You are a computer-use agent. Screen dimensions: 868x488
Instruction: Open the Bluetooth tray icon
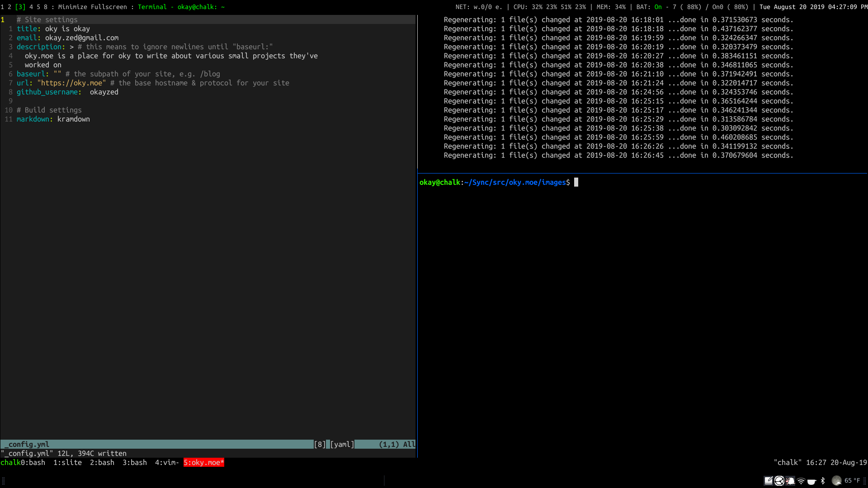pyautogui.click(x=823, y=481)
